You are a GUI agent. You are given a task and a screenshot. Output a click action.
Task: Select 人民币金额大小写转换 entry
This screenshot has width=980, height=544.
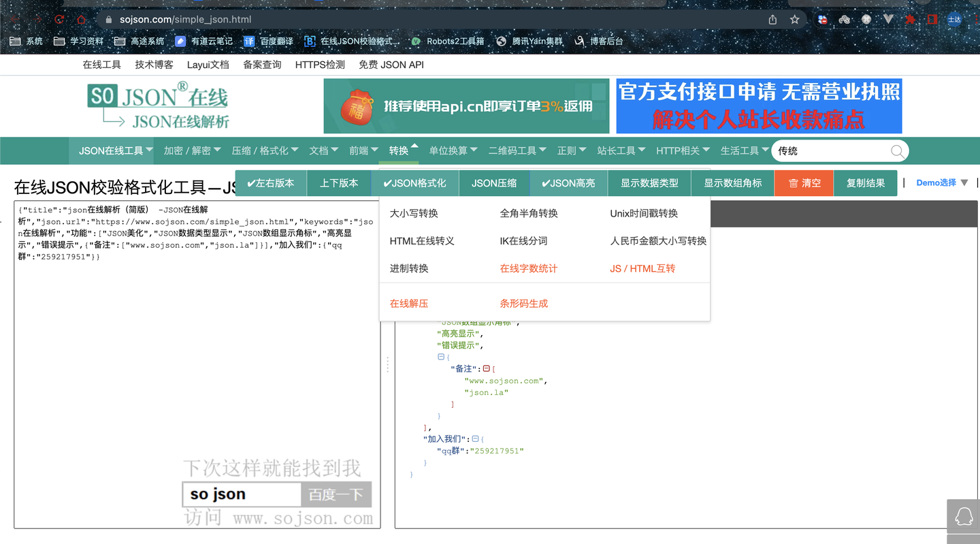click(658, 241)
